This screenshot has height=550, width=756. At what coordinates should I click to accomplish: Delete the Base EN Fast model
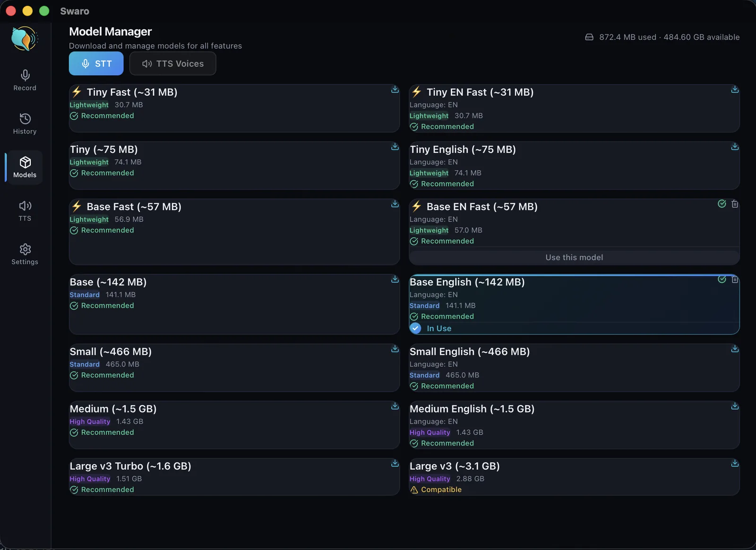point(735,204)
